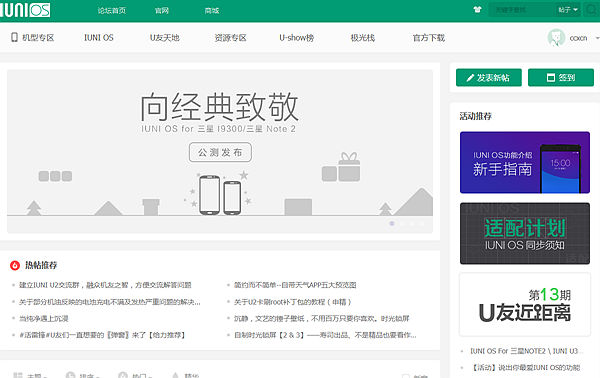Click the 签到 check-in button
600x378 pixels.
(x=561, y=78)
